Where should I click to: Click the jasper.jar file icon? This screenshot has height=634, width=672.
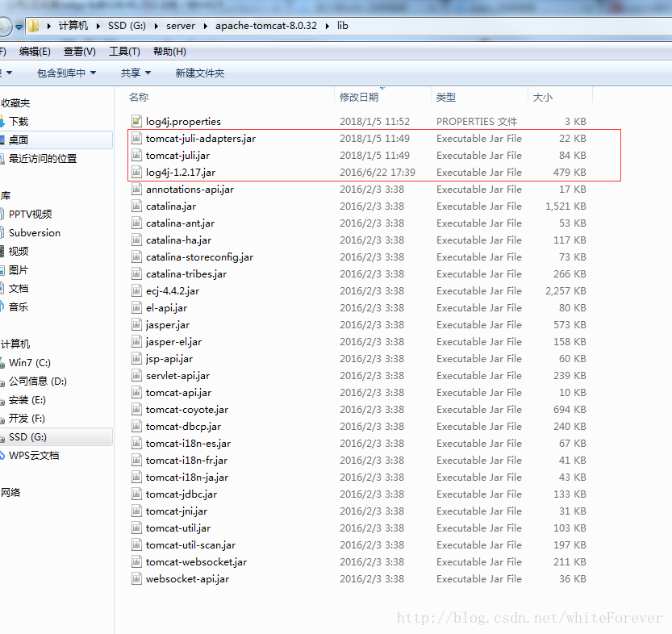tap(136, 324)
